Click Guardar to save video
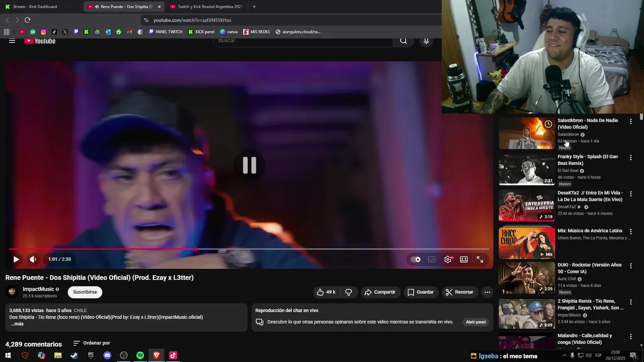The image size is (644, 362). [x=421, y=292]
